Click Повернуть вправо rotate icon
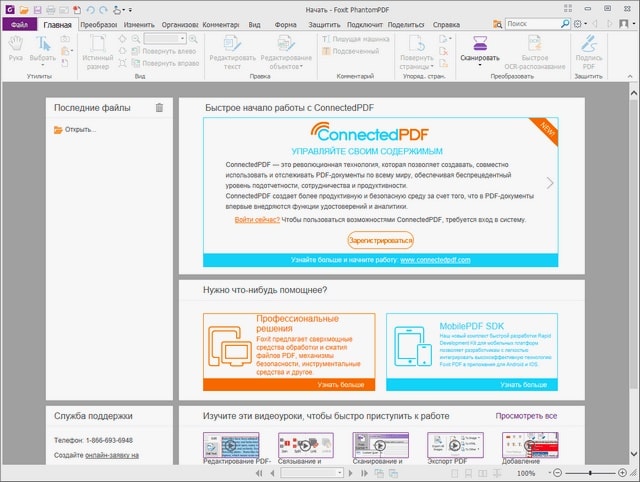The image size is (640, 482). [x=165, y=63]
